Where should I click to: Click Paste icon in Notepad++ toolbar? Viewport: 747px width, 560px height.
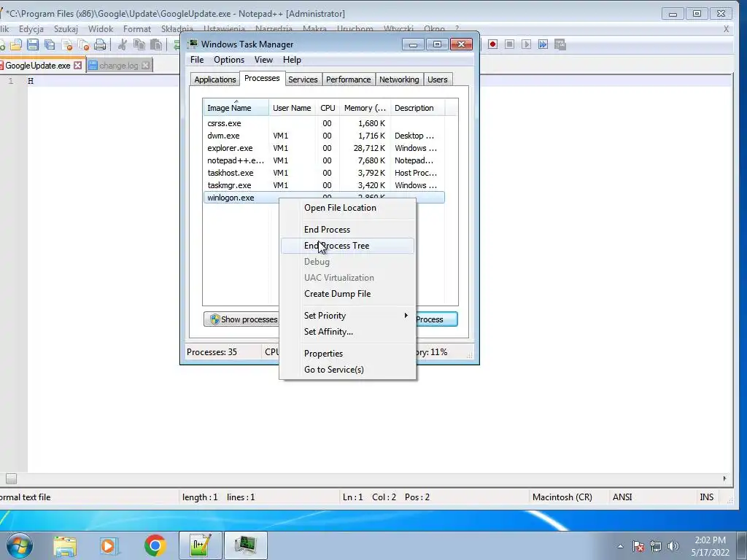[156, 44]
